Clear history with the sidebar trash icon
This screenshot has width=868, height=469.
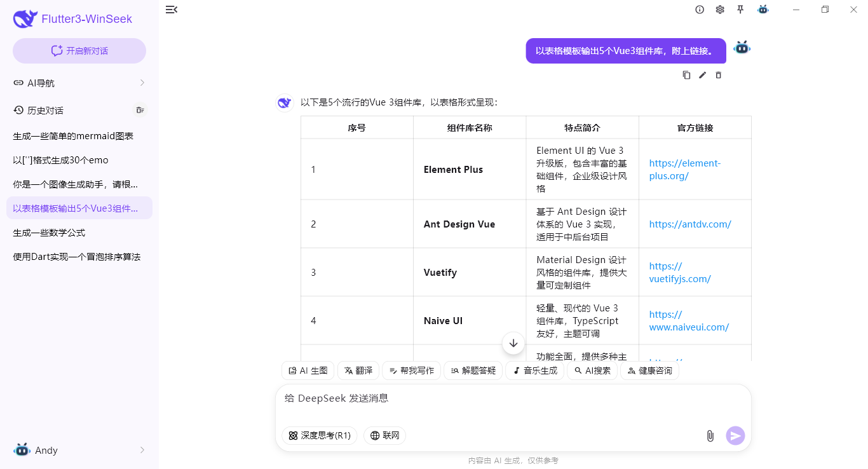140,110
